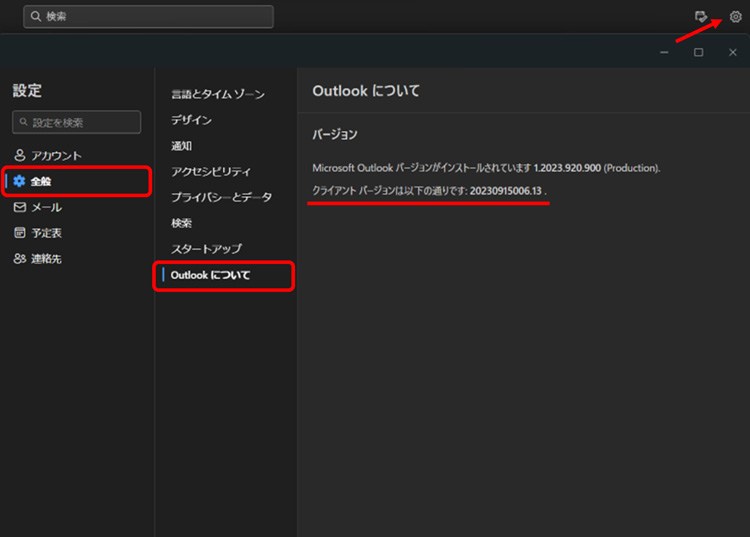The height and width of the screenshot is (537, 750).
Task: Click the magnifier icon in 設定を検索 box
Action: (x=23, y=122)
